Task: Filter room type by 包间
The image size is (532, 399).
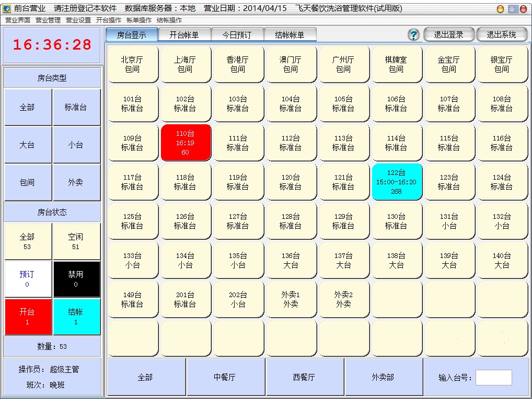Action: [x=27, y=183]
